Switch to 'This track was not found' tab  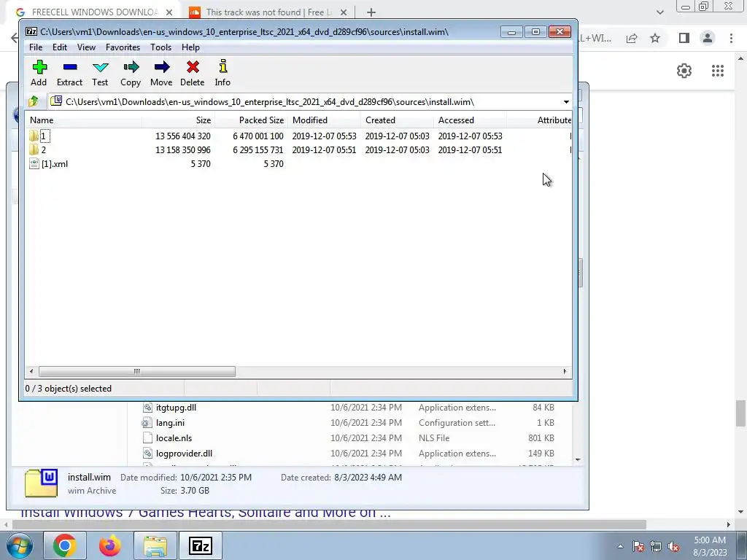268,12
